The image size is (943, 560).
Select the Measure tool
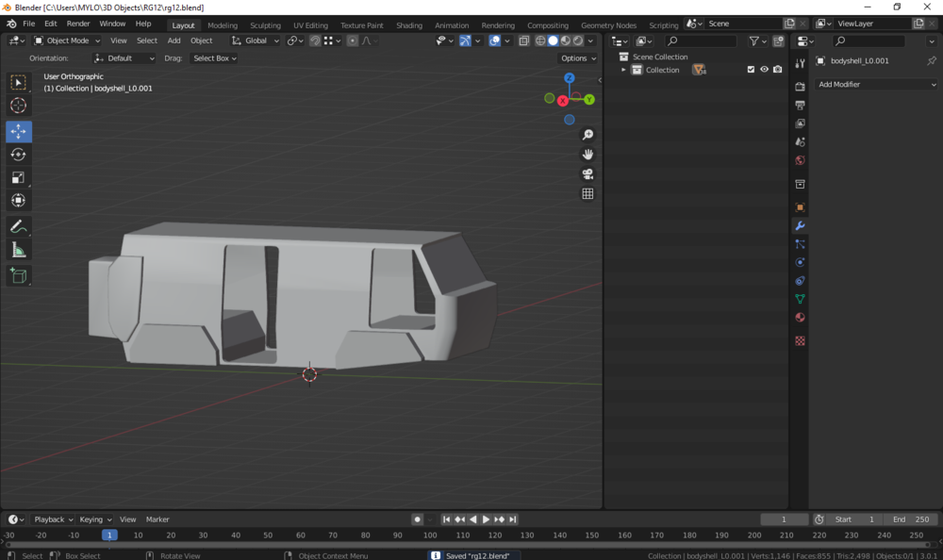[18, 250]
